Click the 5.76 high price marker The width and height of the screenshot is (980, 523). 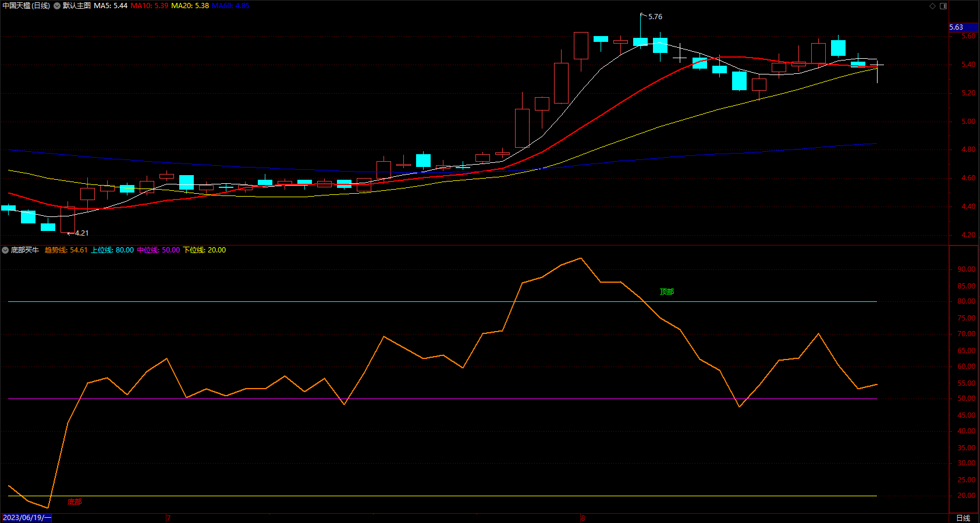point(655,17)
